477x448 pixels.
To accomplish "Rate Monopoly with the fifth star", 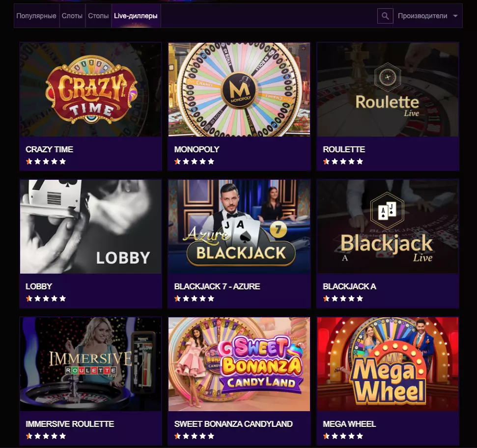I will (211, 162).
